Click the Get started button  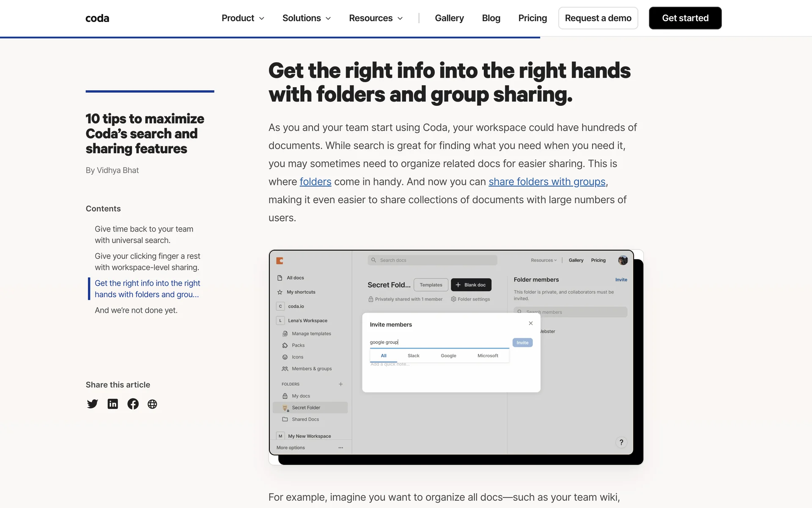(x=685, y=18)
